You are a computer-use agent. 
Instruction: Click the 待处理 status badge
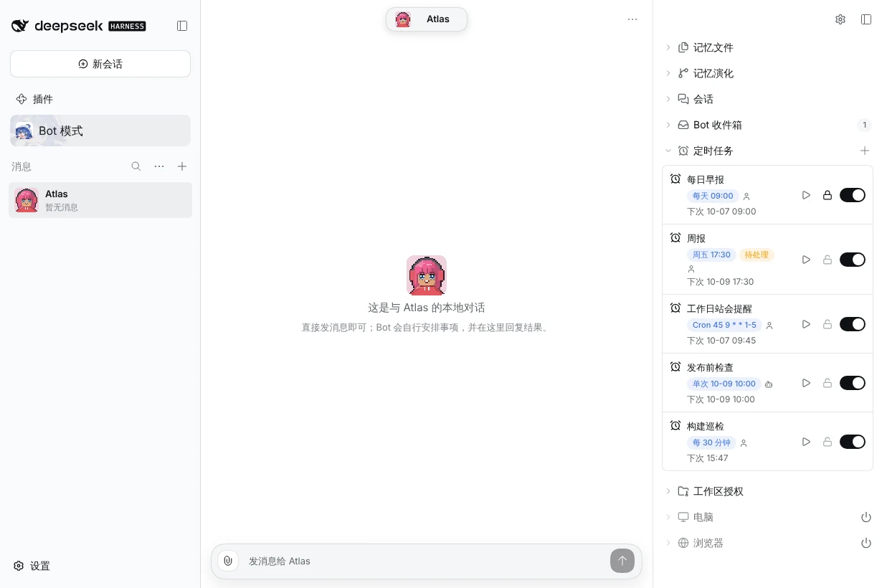757,255
